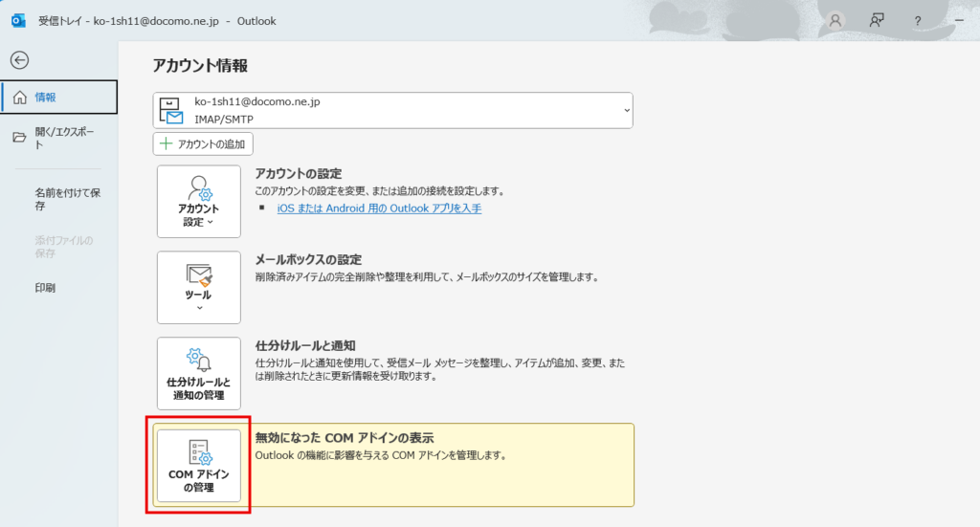Click the home icon beside 情報
This screenshot has height=527, width=980.
pyautogui.click(x=19, y=97)
